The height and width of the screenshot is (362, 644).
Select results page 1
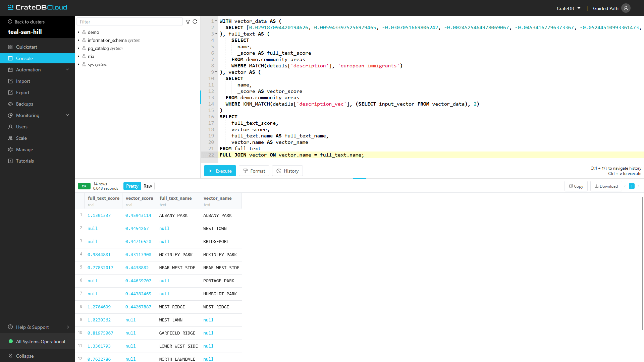(632, 186)
